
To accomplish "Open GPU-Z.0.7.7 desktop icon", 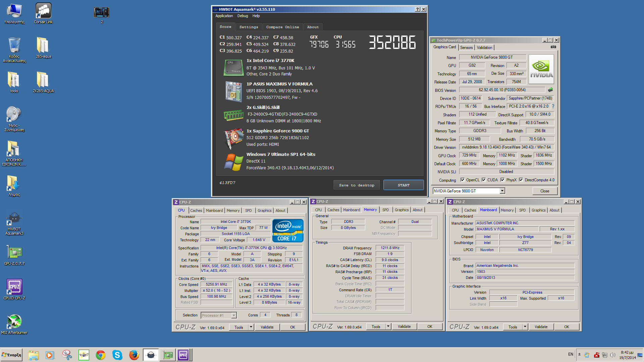I will pos(14,255).
